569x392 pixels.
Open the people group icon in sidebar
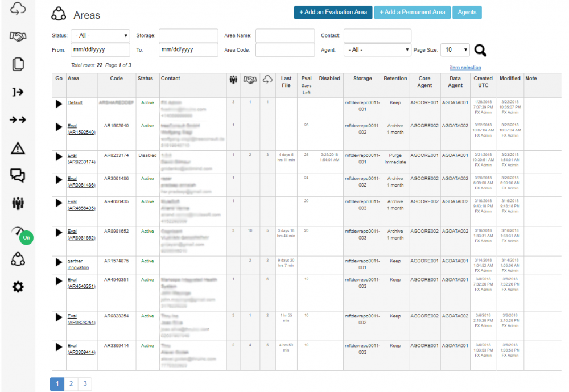[18, 204]
